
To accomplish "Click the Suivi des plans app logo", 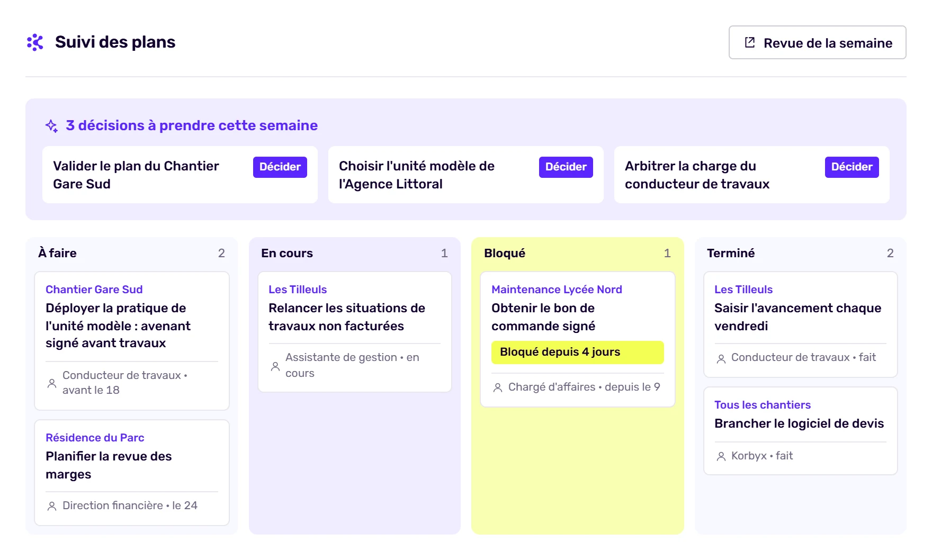I will click(x=35, y=42).
